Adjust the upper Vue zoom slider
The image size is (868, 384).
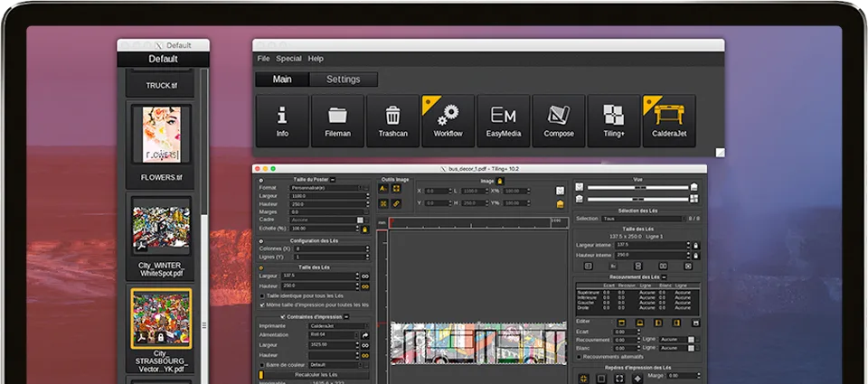pyautogui.click(x=638, y=188)
